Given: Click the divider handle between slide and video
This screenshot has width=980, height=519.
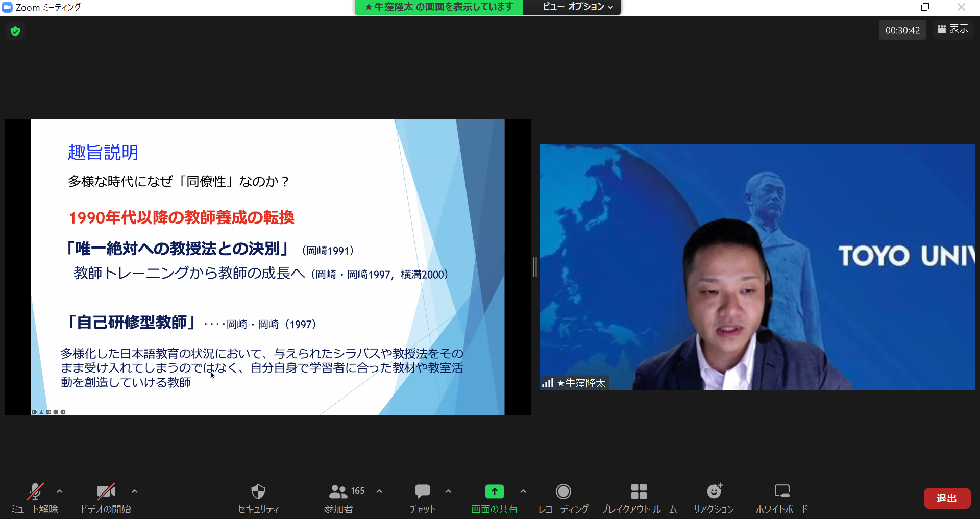Looking at the screenshot, I should pos(535,267).
